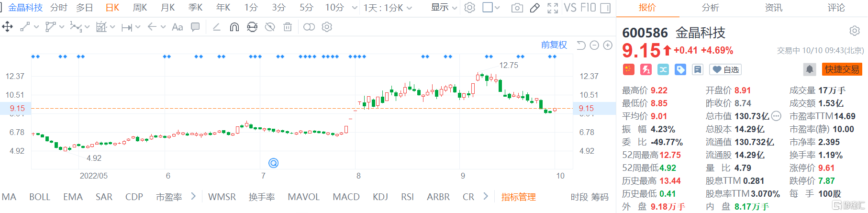Switch to 分时 intraday chart tab
Screen dimensions: 868x213
[x=59, y=8]
